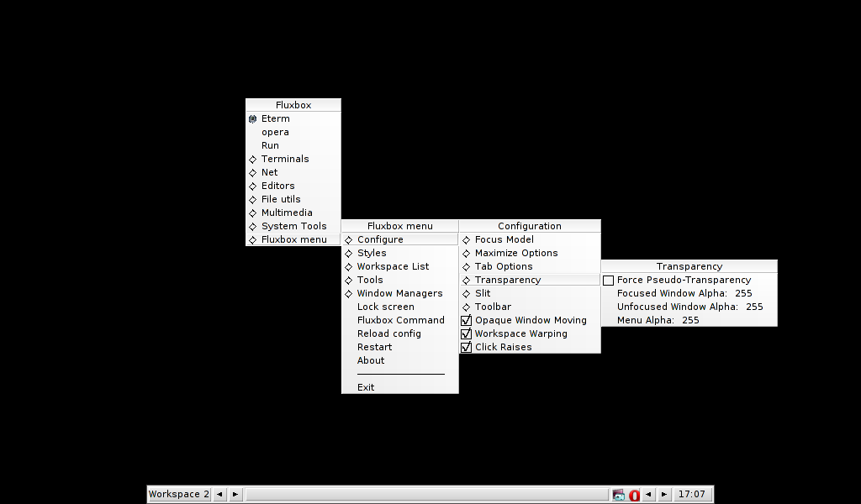Expand the Window Managers submenu
The height and width of the screenshot is (504, 861).
[399, 293]
